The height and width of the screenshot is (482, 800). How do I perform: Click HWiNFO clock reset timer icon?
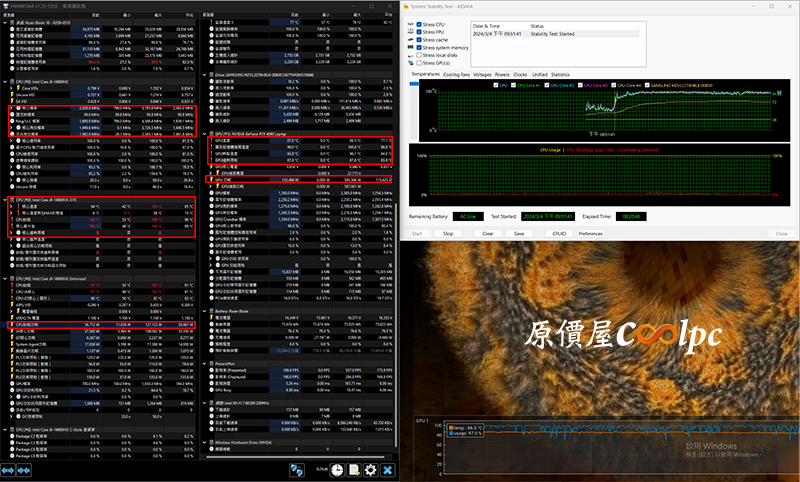337,470
